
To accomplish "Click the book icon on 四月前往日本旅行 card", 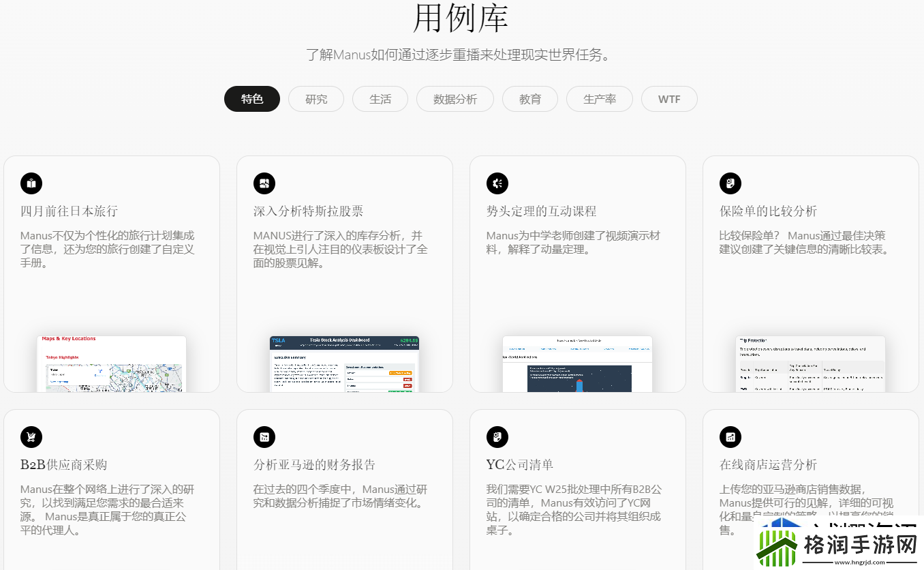I will (31, 183).
